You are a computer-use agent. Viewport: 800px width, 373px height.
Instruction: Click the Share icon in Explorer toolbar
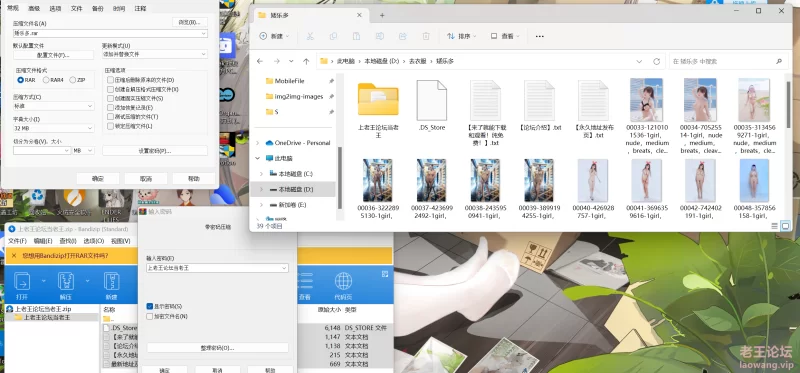[403, 36]
